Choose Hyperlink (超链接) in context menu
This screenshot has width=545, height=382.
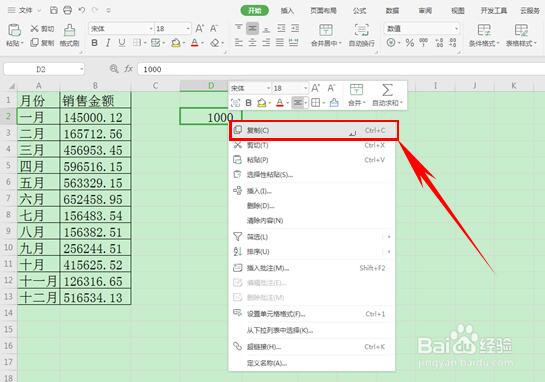(x=312, y=347)
